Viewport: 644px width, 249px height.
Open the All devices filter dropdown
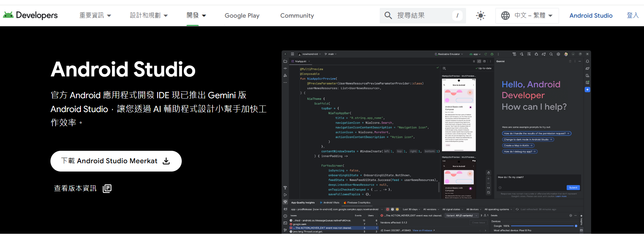pyautogui.click(x=474, y=209)
